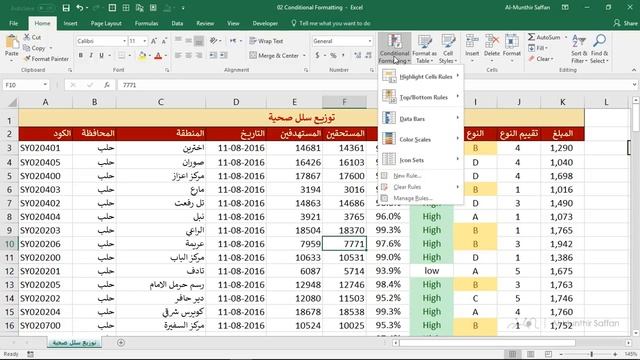Select the 'low' cell in row 12

click(431, 271)
